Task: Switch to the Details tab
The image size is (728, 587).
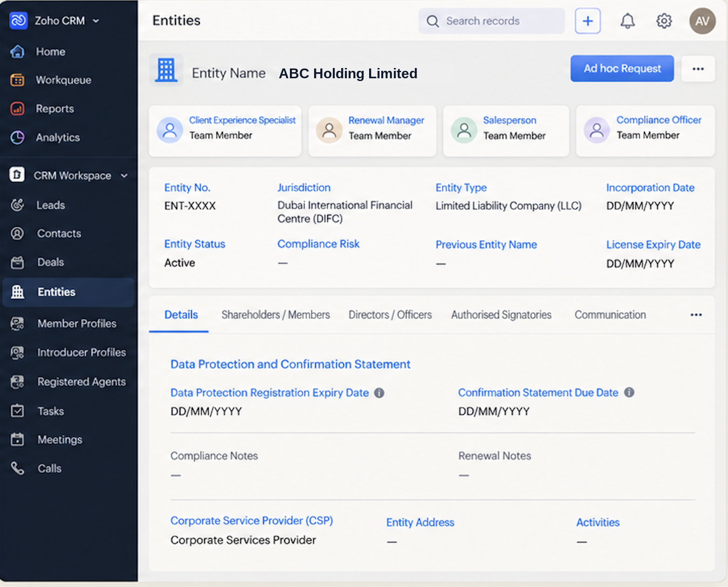Action: click(x=181, y=315)
